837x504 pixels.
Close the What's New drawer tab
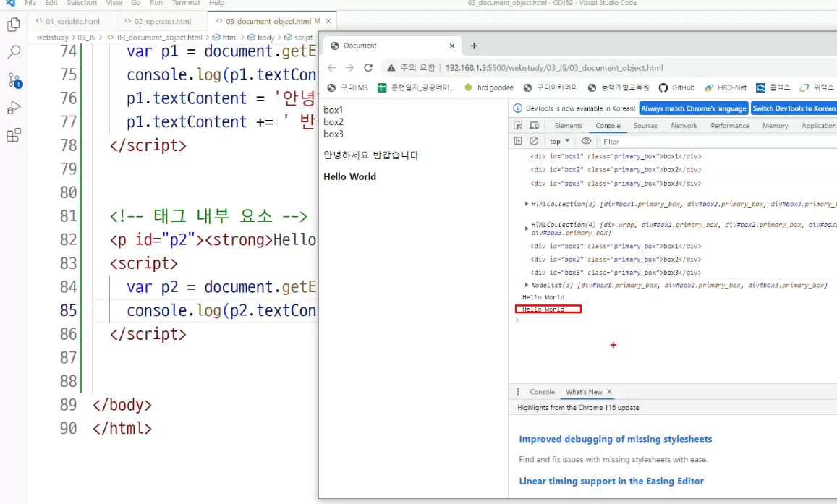tap(609, 391)
